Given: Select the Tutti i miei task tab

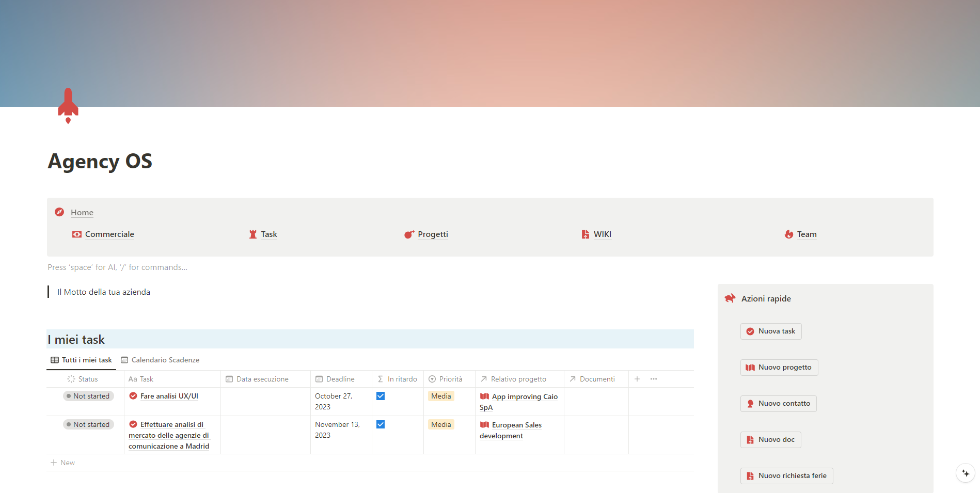Looking at the screenshot, I should [x=86, y=360].
